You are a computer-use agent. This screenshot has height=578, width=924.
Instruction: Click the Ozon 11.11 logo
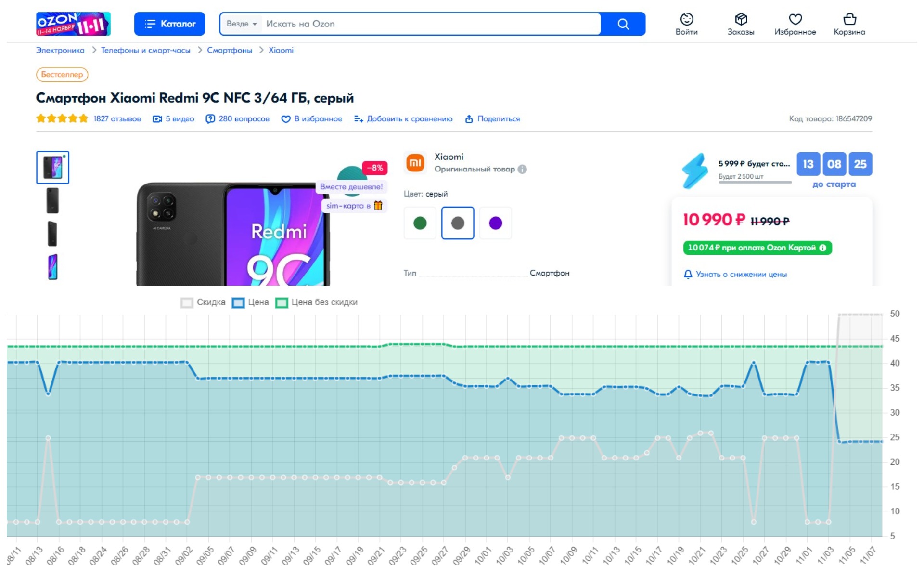pos(73,24)
